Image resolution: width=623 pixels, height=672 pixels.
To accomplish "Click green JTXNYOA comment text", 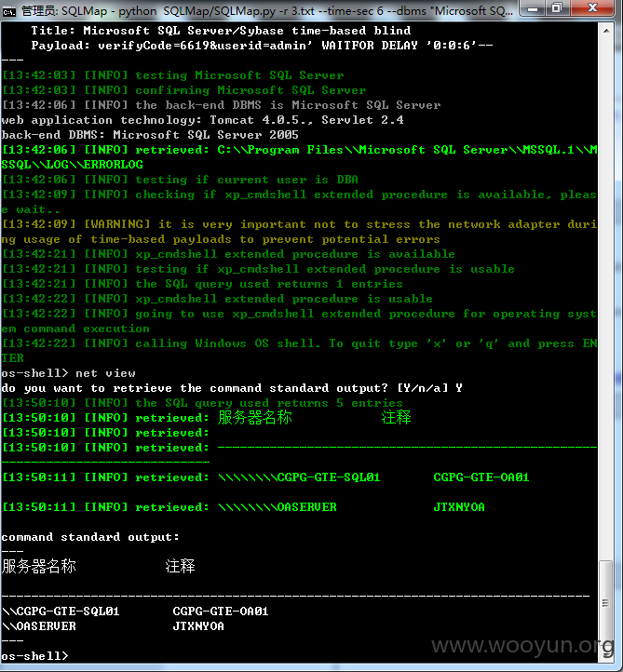I will pos(459,507).
